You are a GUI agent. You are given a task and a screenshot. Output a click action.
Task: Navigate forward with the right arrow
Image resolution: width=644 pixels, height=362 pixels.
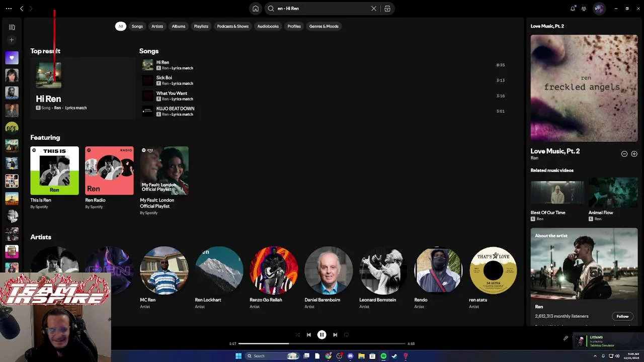pyautogui.click(x=31, y=9)
